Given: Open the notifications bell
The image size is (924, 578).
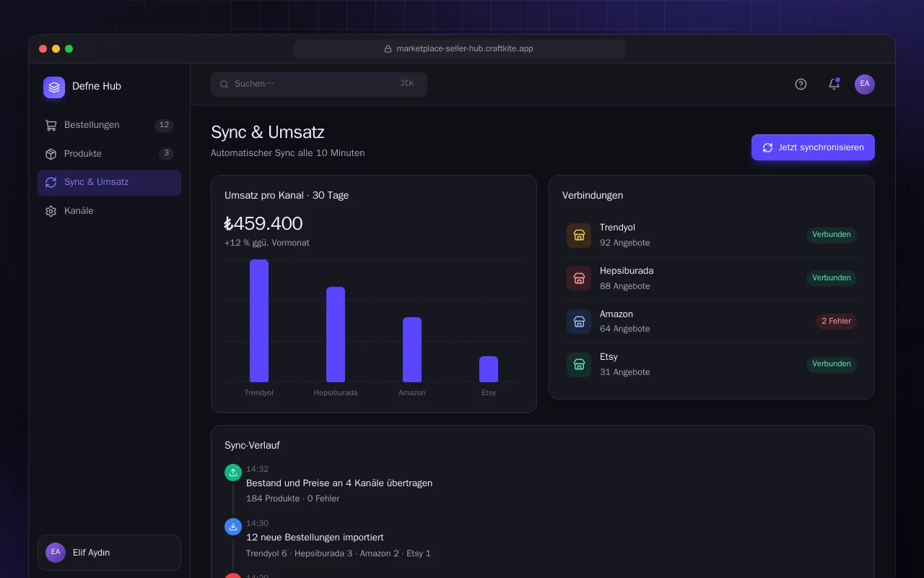Looking at the screenshot, I should [834, 85].
